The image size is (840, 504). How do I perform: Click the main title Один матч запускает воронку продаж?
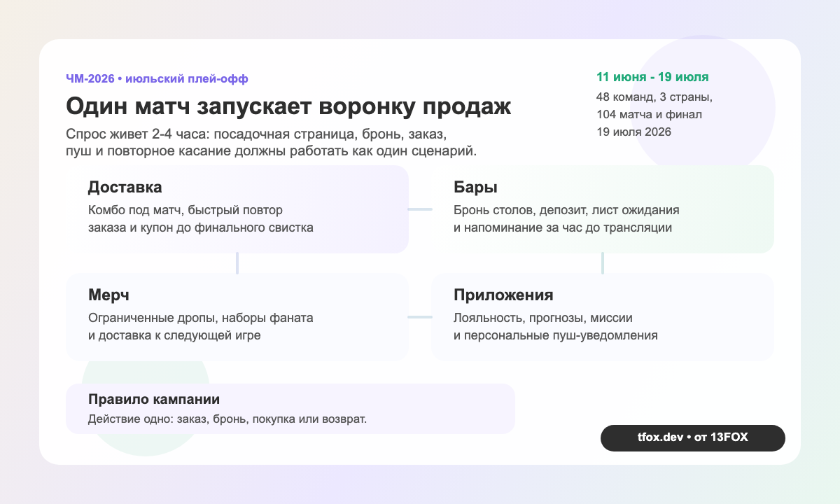(x=288, y=106)
